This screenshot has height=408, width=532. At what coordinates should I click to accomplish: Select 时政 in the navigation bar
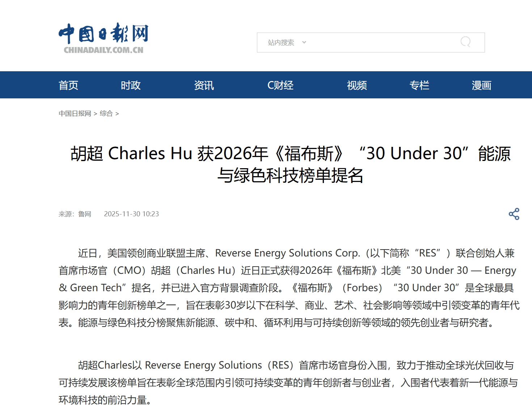coord(130,85)
